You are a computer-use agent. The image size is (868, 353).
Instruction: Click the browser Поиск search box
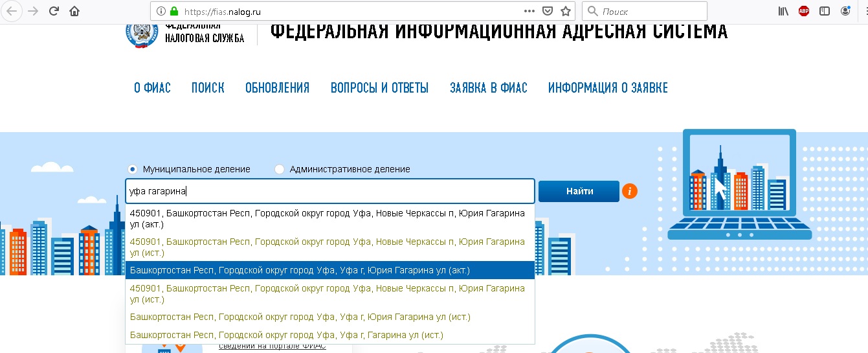[645, 11]
